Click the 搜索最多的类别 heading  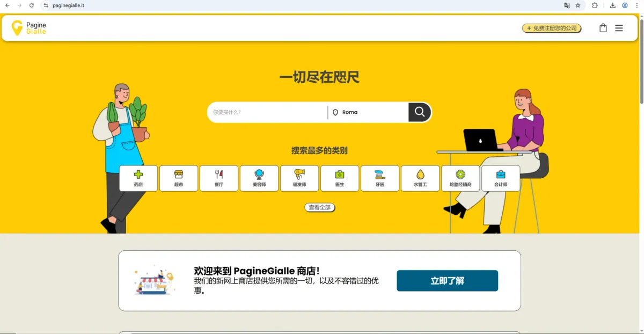pyautogui.click(x=319, y=150)
